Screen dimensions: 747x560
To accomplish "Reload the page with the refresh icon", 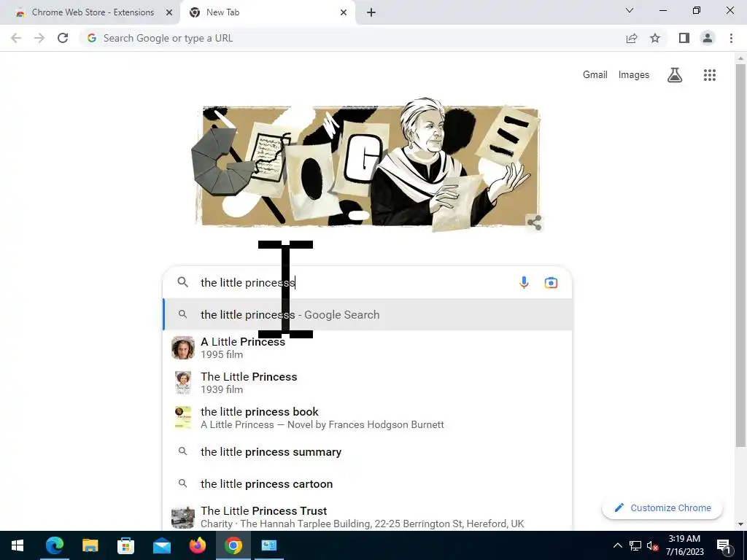I will (63, 38).
